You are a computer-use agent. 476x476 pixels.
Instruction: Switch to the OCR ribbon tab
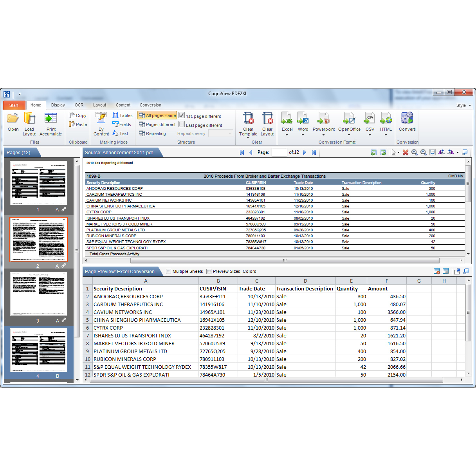79,105
